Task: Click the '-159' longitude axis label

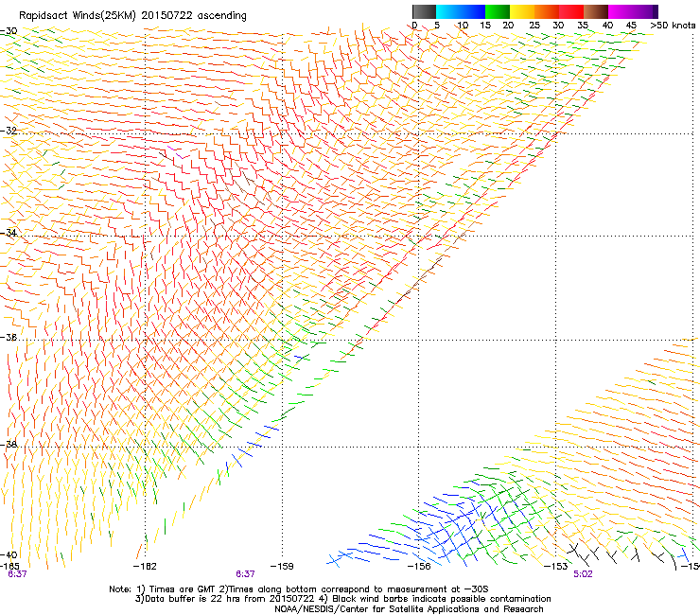Action: [282, 567]
